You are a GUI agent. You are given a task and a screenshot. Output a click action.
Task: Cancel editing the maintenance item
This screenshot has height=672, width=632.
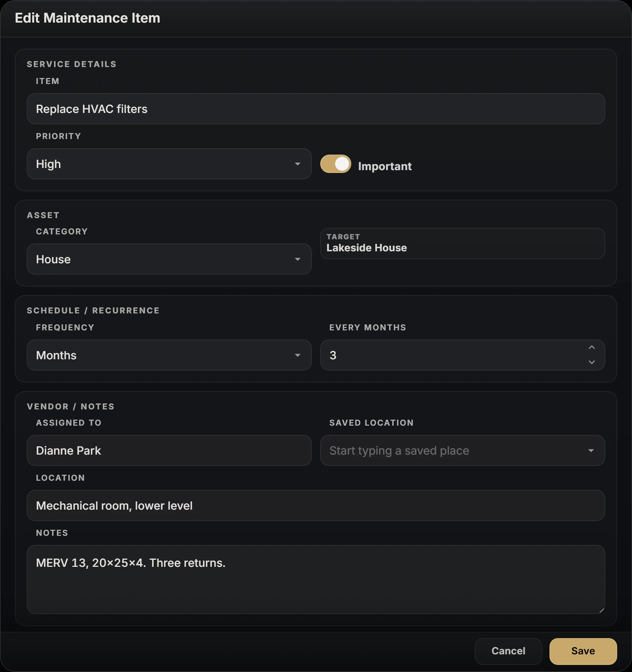coord(508,651)
